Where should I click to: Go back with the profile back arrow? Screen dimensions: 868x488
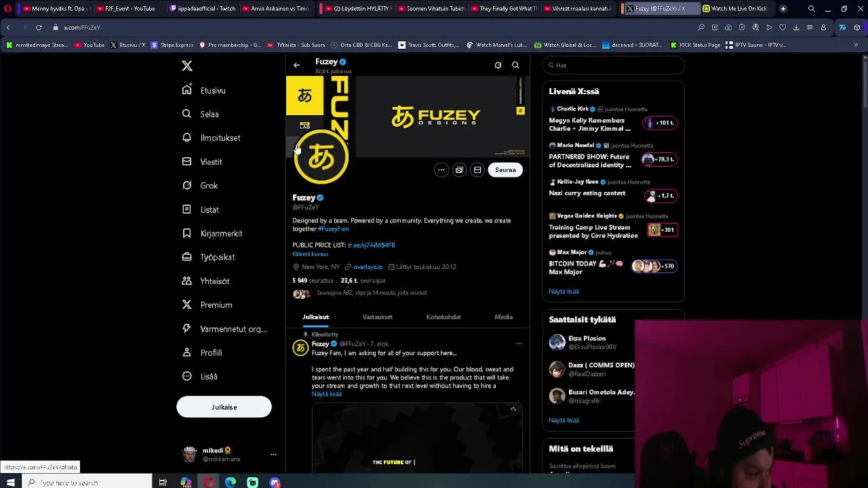(x=296, y=65)
